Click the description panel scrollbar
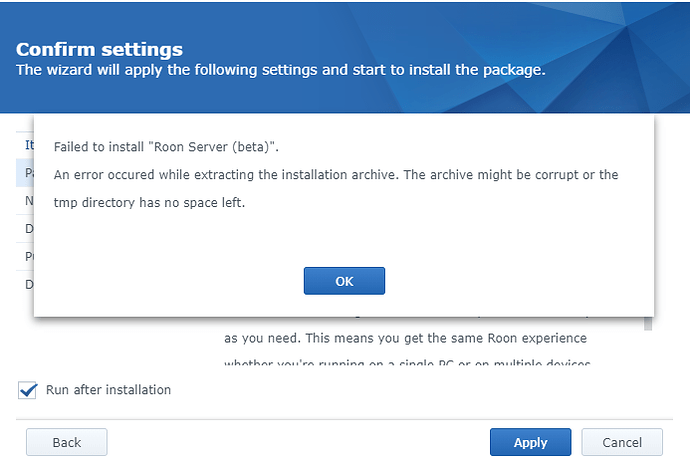690x463 pixels. tap(648, 323)
